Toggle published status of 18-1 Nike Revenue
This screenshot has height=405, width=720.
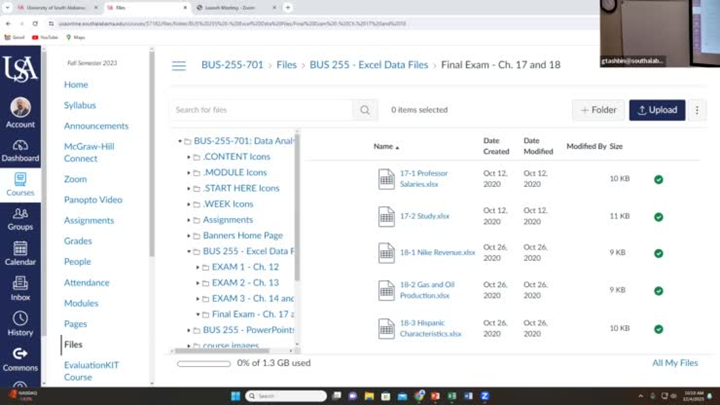point(658,253)
